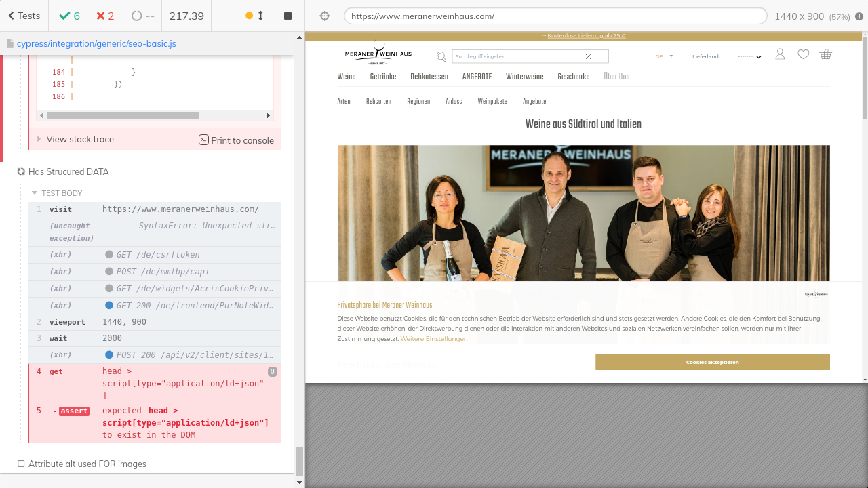Click Print to console
Screen dimensions: 868x488
pos(236,140)
